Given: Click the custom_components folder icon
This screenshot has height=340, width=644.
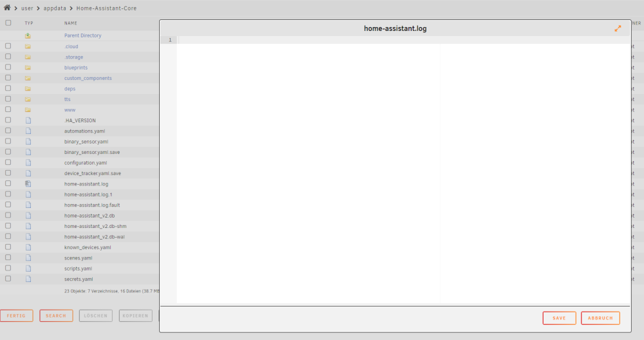Looking at the screenshot, I should point(28,78).
